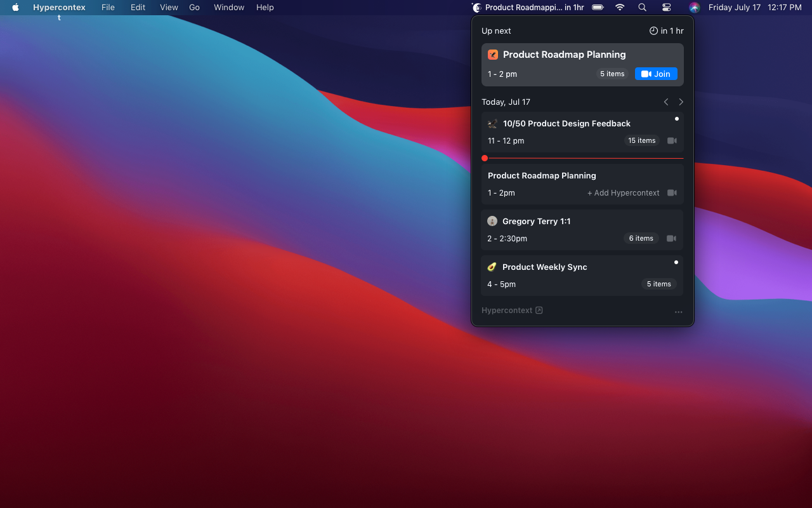Open the Product Weekly Sync meeting
The width and height of the screenshot is (812, 508).
tap(582, 276)
